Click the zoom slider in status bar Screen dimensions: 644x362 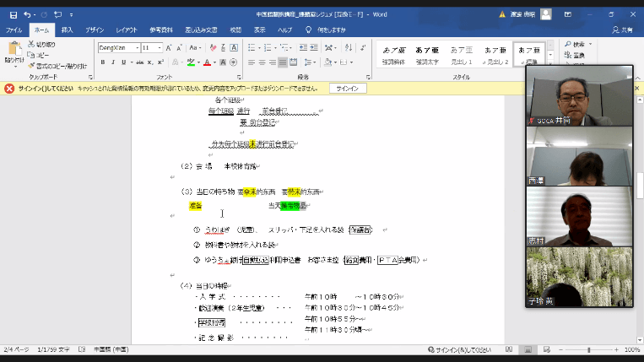tap(589, 349)
